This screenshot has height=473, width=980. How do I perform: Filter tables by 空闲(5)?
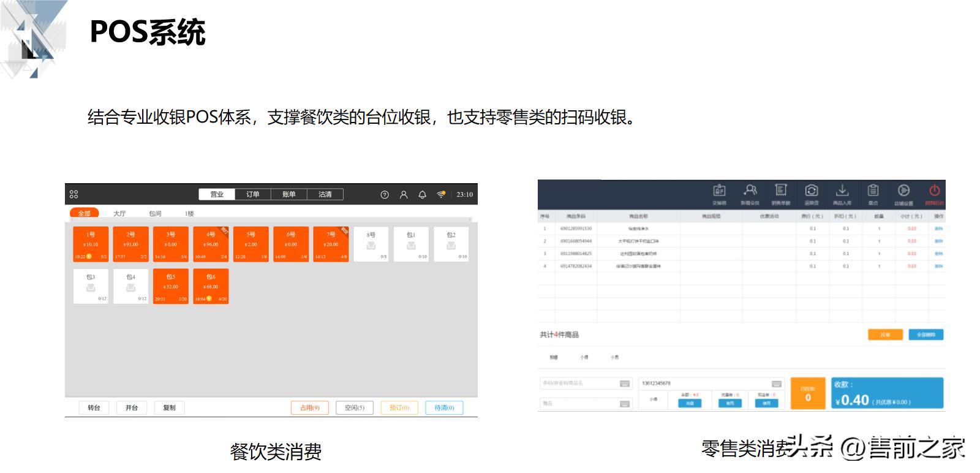(x=355, y=408)
